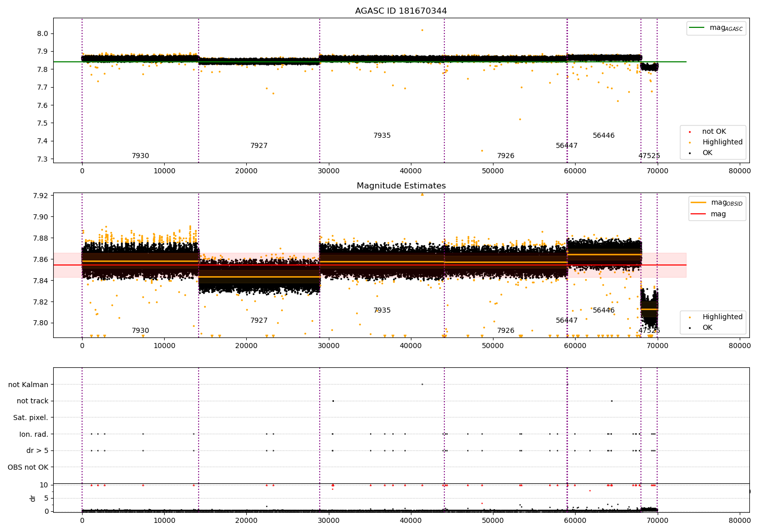Click x-axis tick '40000' in middle plot
760x532 pixels.
[x=410, y=346]
